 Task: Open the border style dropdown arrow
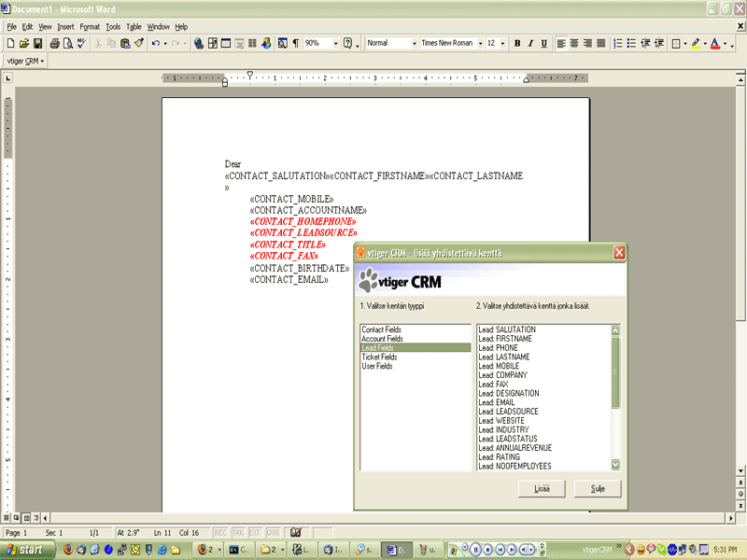click(685, 43)
